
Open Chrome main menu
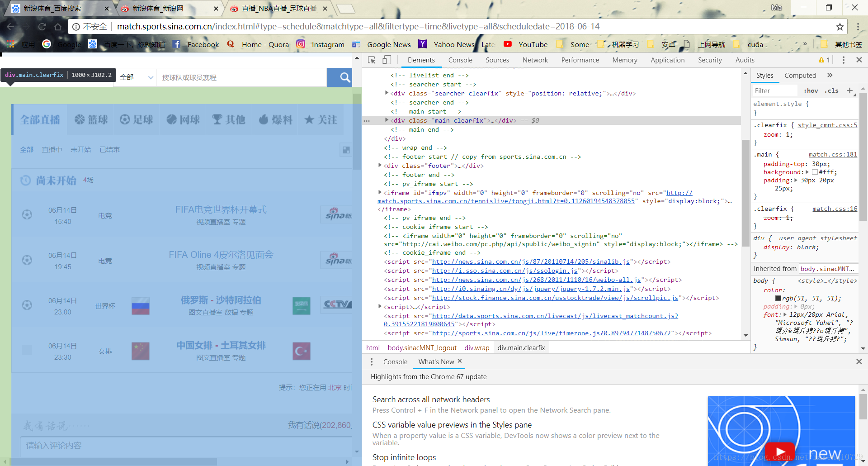pyautogui.click(x=858, y=27)
